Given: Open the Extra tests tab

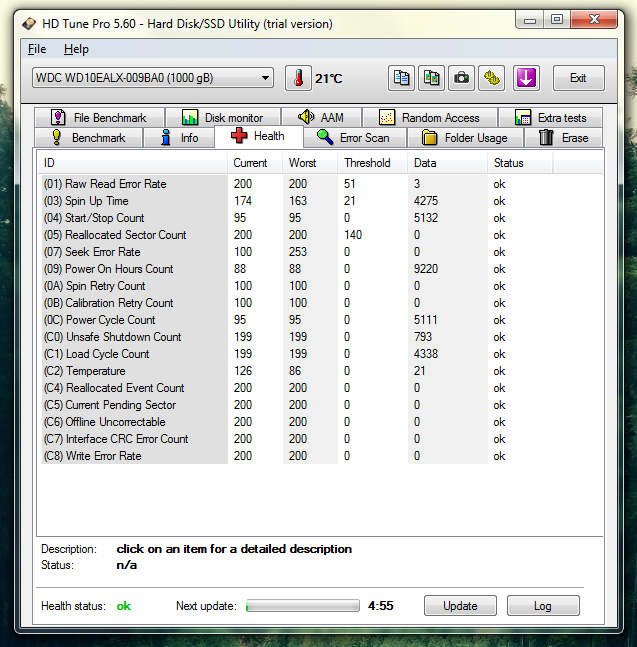Looking at the screenshot, I should coord(550,118).
